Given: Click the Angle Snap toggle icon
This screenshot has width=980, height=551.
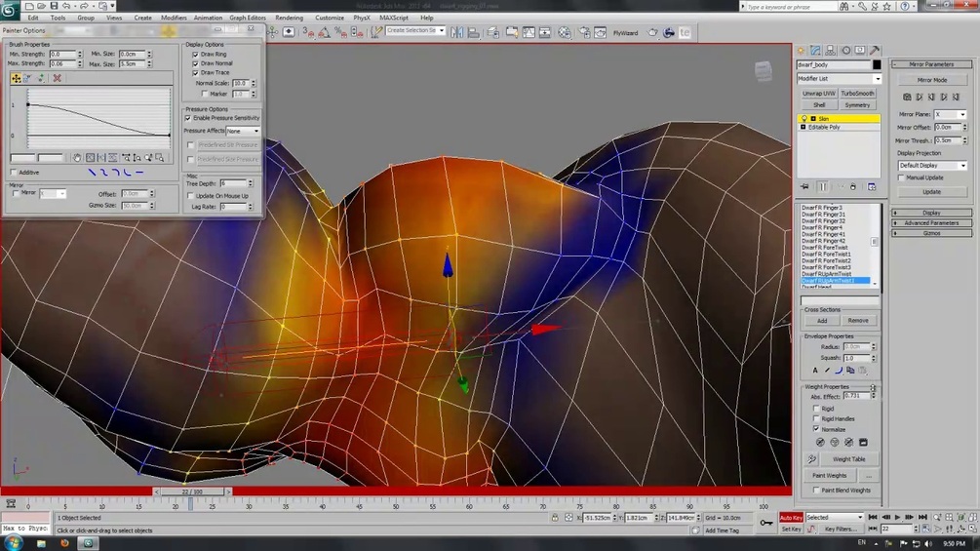Looking at the screenshot, I should (325, 32).
